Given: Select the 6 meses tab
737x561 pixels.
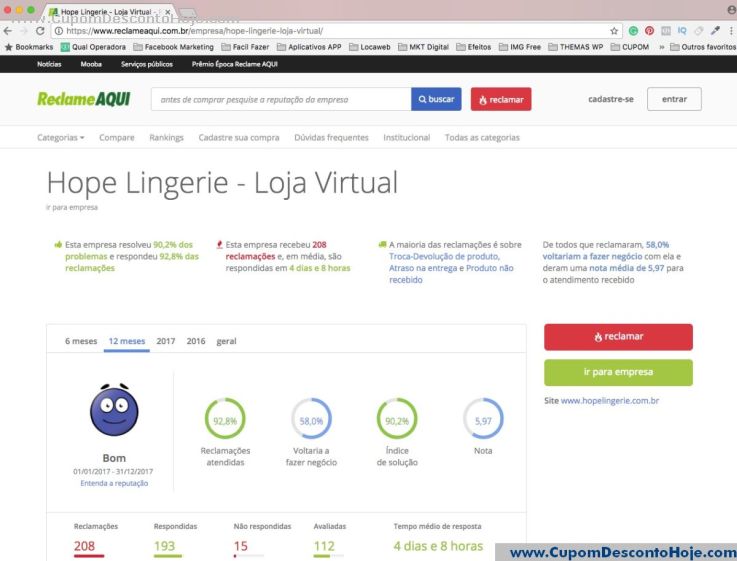Looking at the screenshot, I should [x=81, y=341].
